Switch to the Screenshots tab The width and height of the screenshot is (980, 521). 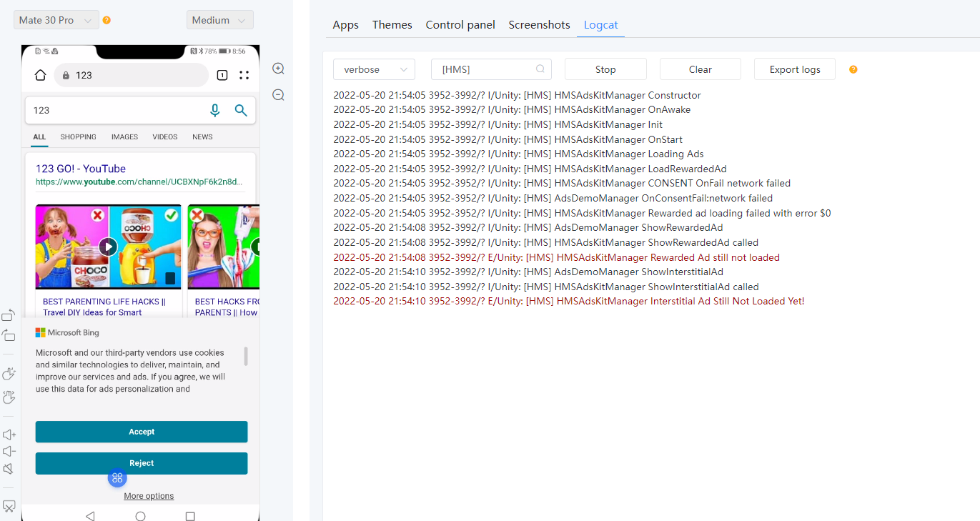point(539,24)
